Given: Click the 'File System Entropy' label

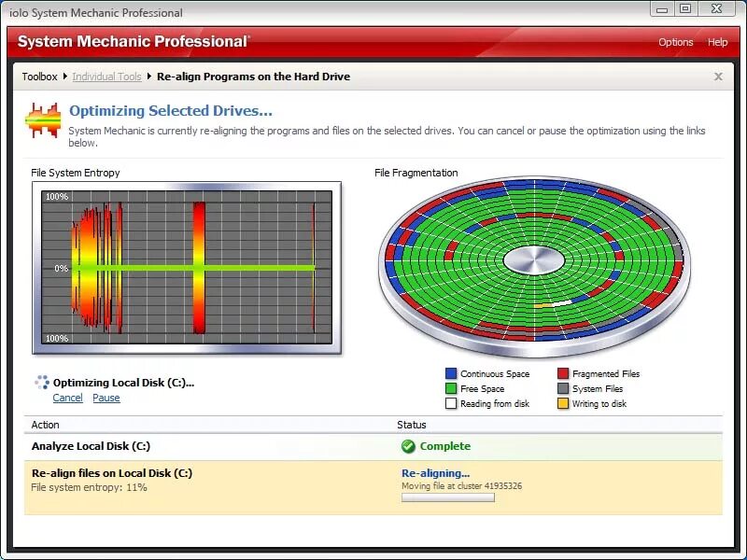Looking at the screenshot, I should [x=76, y=173].
